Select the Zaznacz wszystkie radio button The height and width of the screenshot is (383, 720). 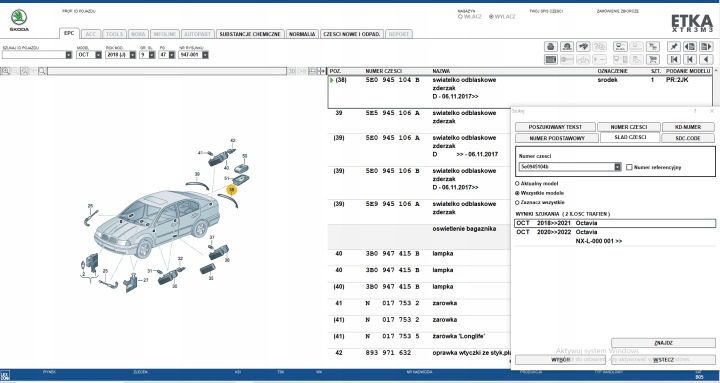[518, 203]
